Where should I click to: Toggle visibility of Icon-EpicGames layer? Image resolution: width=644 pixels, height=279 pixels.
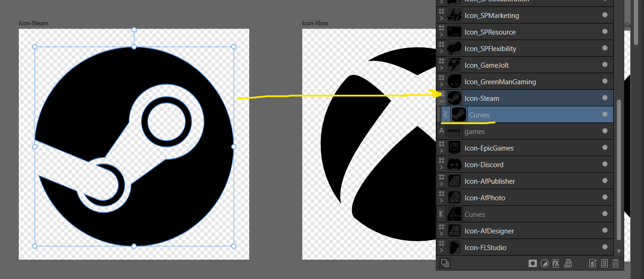pyautogui.click(x=605, y=147)
